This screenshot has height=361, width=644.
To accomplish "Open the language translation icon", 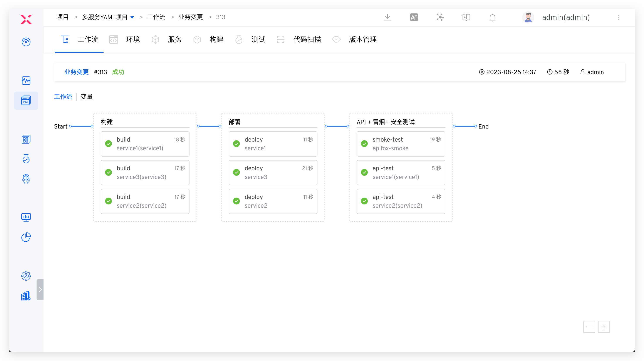I will [414, 17].
